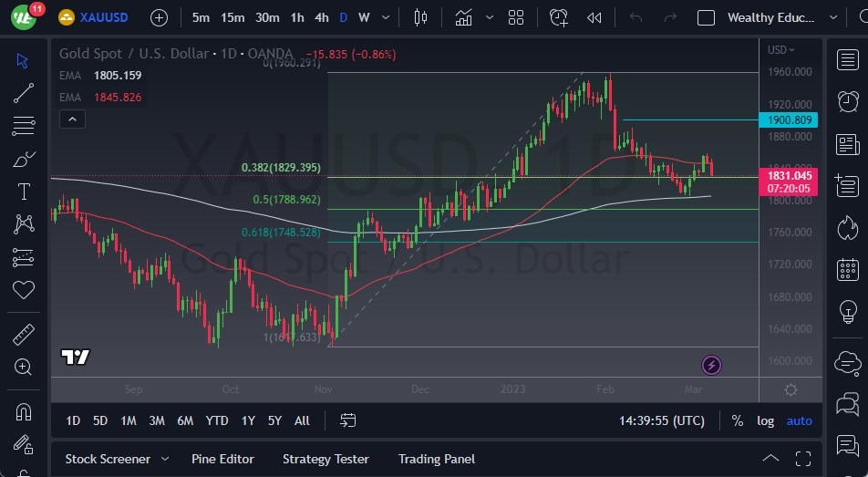
Task: Activate the ruler measure tool
Action: [x=24, y=335]
